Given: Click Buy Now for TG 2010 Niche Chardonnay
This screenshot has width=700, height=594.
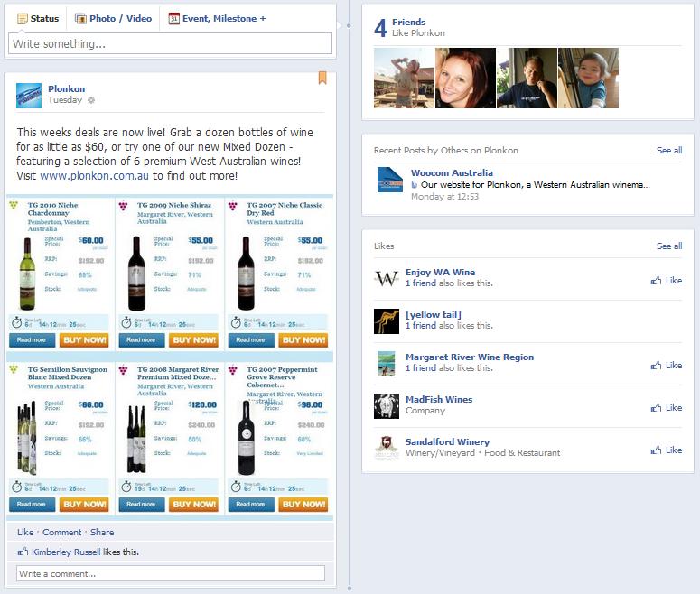Looking at the screenshot, I should [x=84, y=340].
